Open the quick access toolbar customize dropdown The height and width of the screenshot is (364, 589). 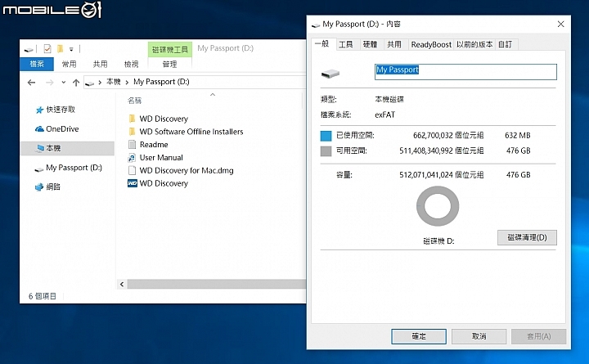pyautogui.click(x=71, y=49)
